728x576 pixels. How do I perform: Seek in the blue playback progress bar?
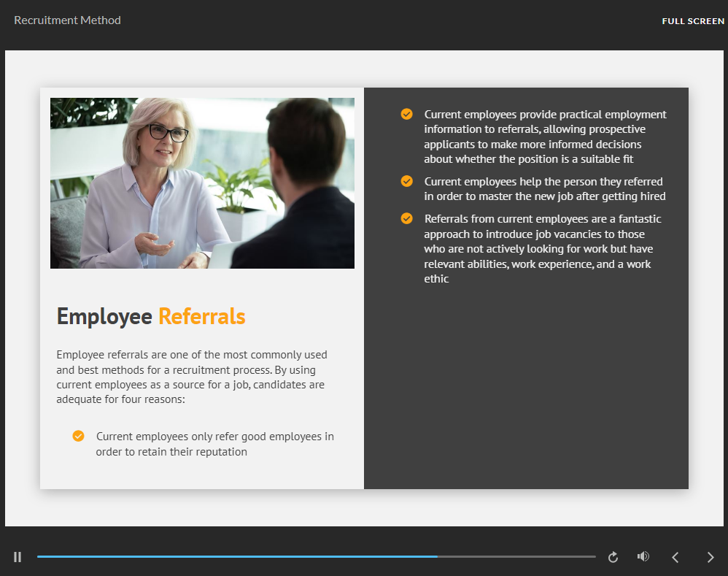click(x=316, y=556)
